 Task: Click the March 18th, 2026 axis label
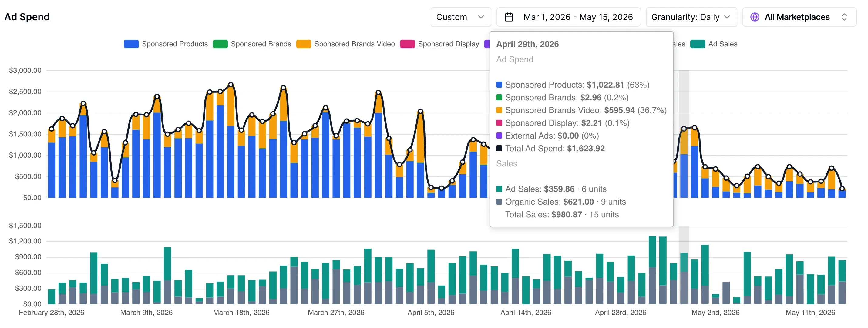[x=241, y=313]
